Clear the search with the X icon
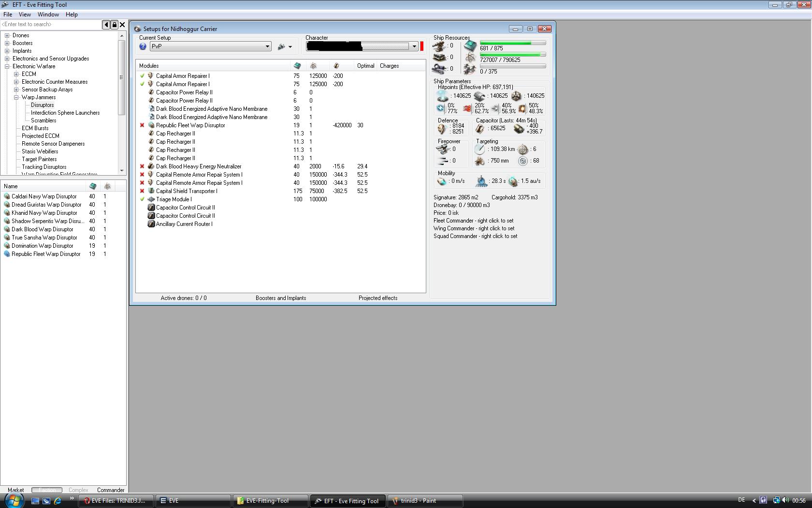The image size is (812, 508). pos(122,24)
